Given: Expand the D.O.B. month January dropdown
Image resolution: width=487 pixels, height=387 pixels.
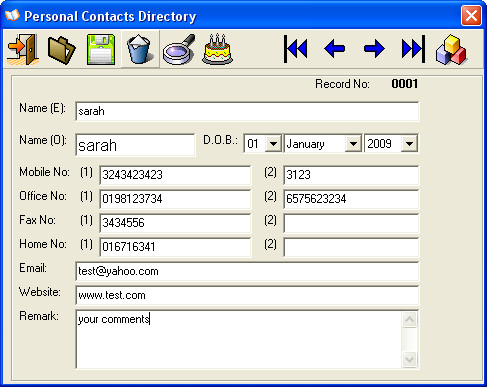Looking at the screenshot, I should [x=353, y=144].
